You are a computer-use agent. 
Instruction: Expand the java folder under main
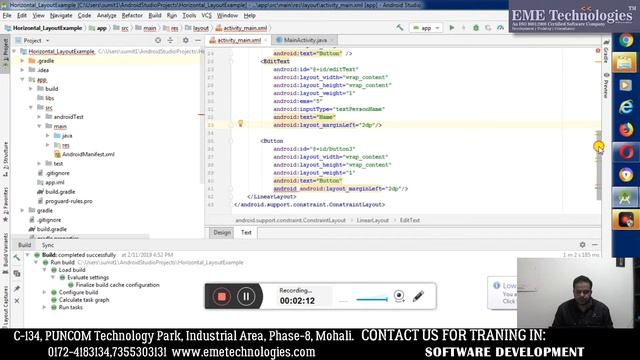tap(48, 136)
